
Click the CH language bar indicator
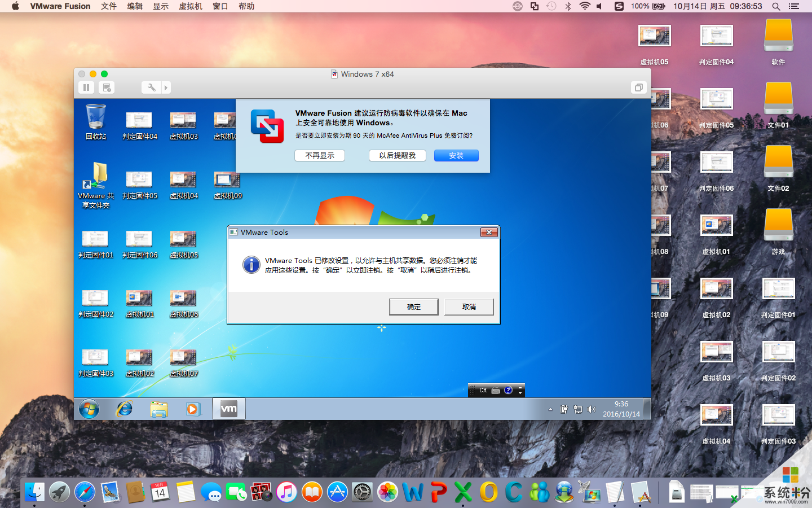[x=483, y=391]
